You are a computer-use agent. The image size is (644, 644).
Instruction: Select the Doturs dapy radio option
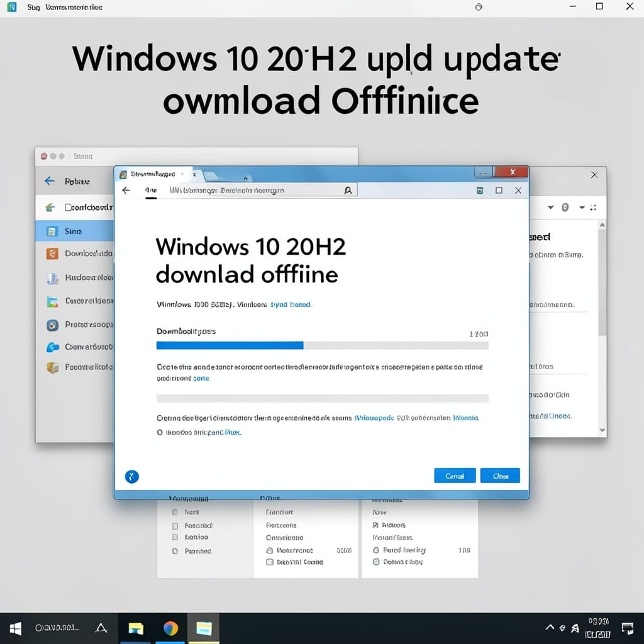(x=376, y=562)
